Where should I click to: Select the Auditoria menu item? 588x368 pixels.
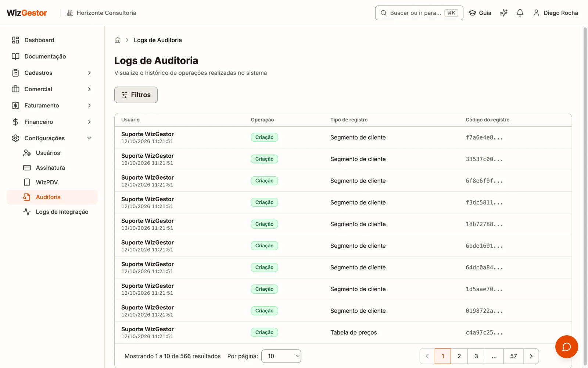pyautogui.click(x=52, y=197)
